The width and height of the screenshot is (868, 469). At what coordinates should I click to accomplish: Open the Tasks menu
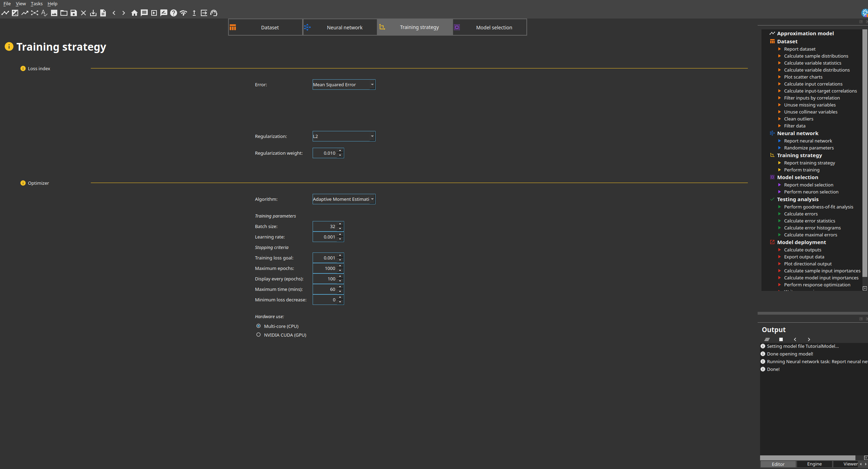click(x=37, y=3)
